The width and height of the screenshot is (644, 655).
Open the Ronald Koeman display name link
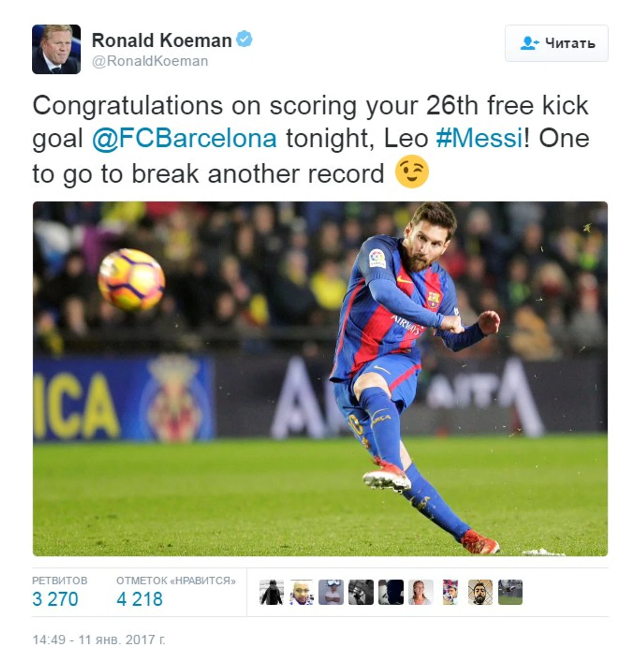point(161,40)
